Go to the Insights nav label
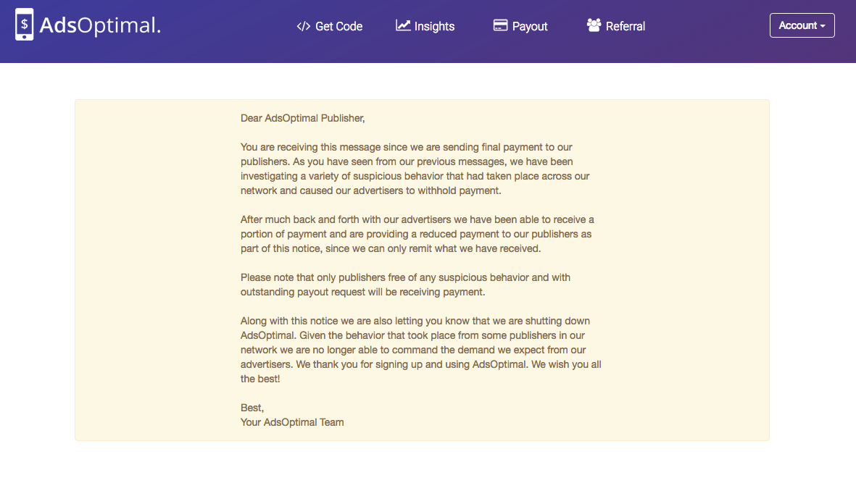This screenshot has height=504, width=856. [434, 27]
